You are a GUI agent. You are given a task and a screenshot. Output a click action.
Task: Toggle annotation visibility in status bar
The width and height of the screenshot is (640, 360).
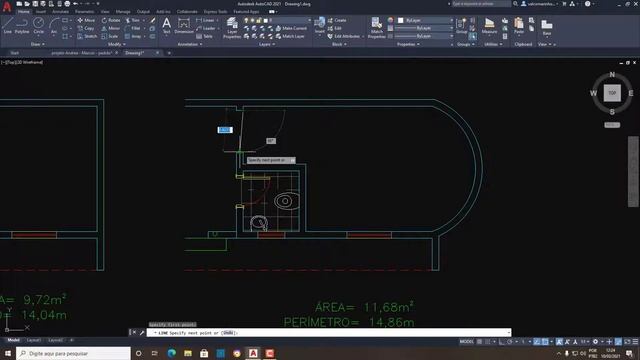coord(559,342)
